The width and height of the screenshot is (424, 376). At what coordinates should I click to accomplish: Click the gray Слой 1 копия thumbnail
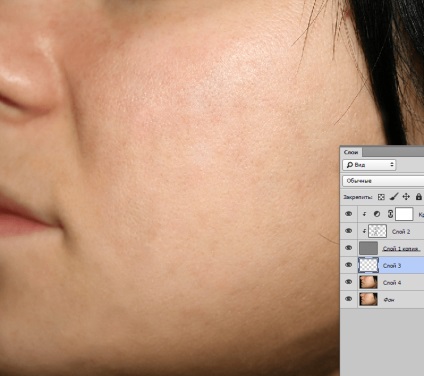click(368, 248)
